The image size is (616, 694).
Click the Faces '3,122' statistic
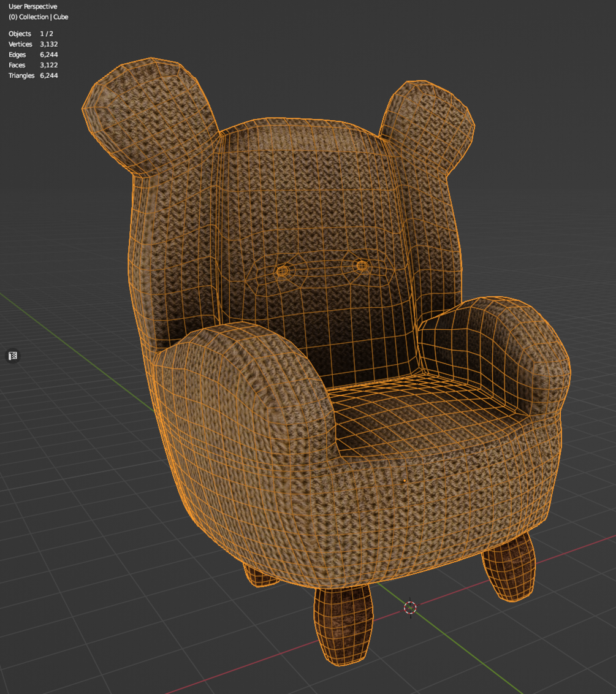click(48, 65)
